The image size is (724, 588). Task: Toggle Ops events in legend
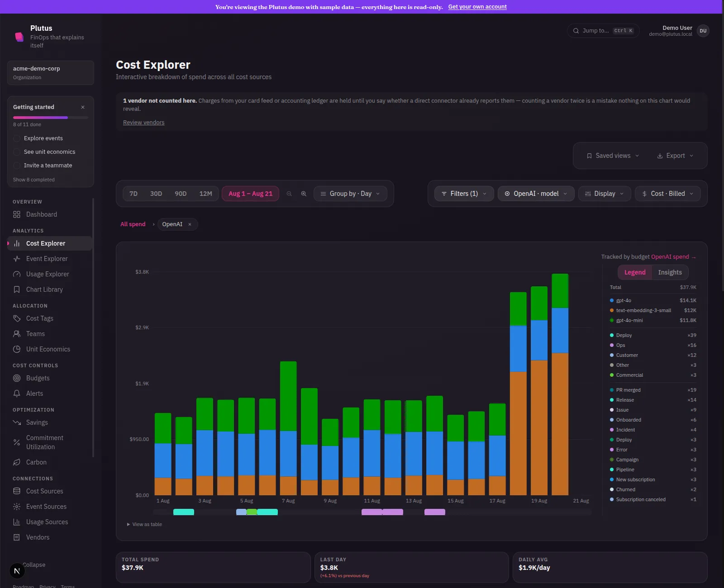(x=653, y=345)
